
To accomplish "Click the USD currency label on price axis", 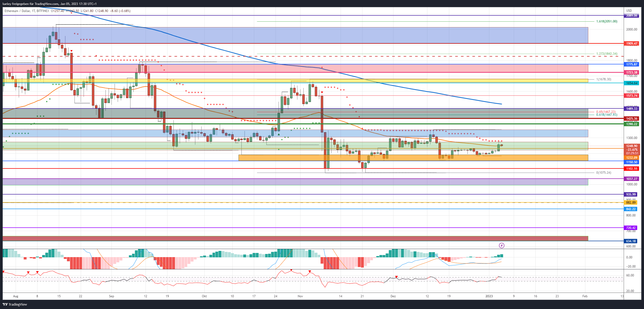I will pyautogui.click(x=629, y=11).
